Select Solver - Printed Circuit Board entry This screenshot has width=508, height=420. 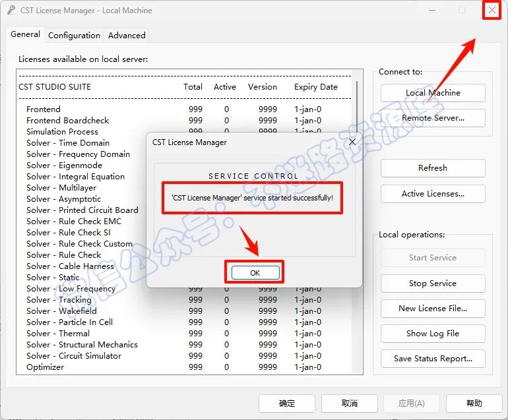[x=82, y=210]
